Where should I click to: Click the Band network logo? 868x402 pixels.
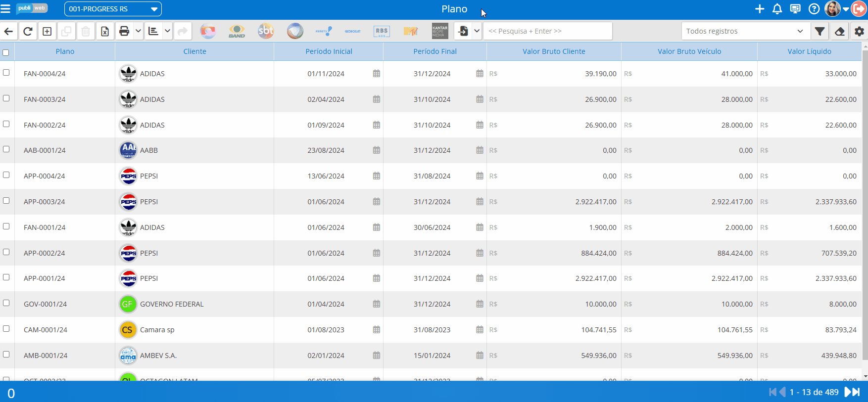237,31
